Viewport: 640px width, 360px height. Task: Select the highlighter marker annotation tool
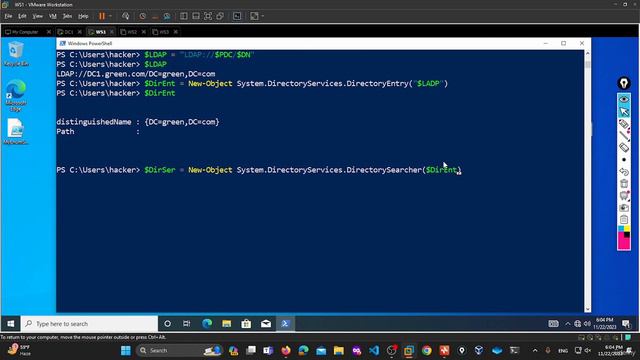(624, 124)
